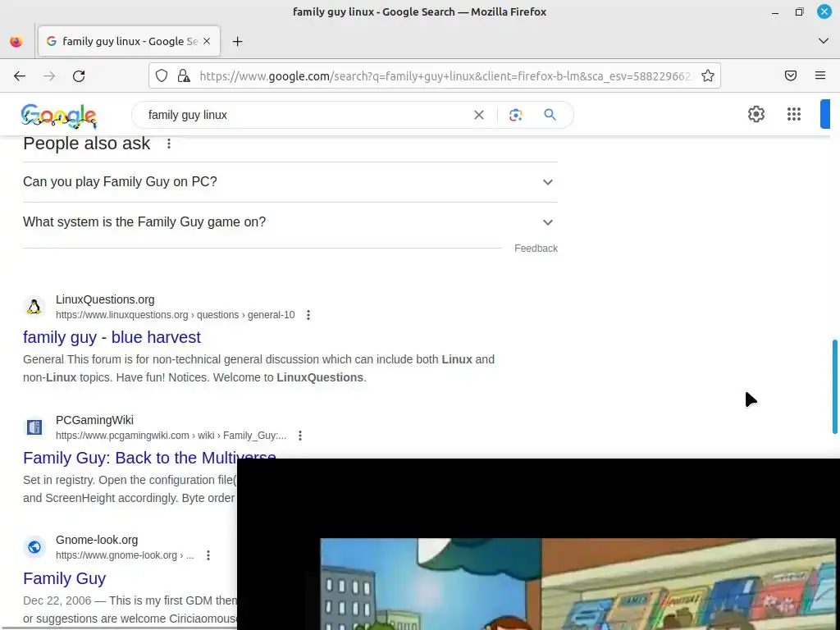This screenshot has width=840, height=630.
Task: Click the linuxquestions.org URL breadcrumb
Action: point(176,315)
